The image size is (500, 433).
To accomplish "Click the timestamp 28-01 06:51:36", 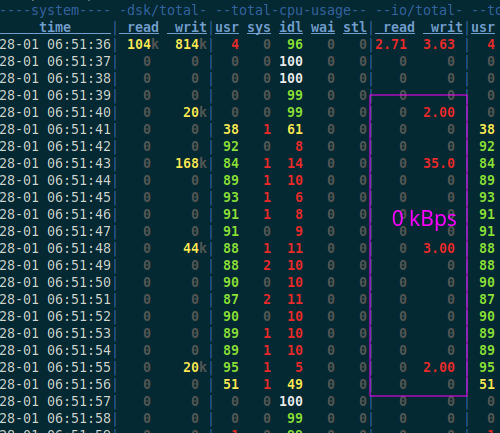I will pos(55,44).
